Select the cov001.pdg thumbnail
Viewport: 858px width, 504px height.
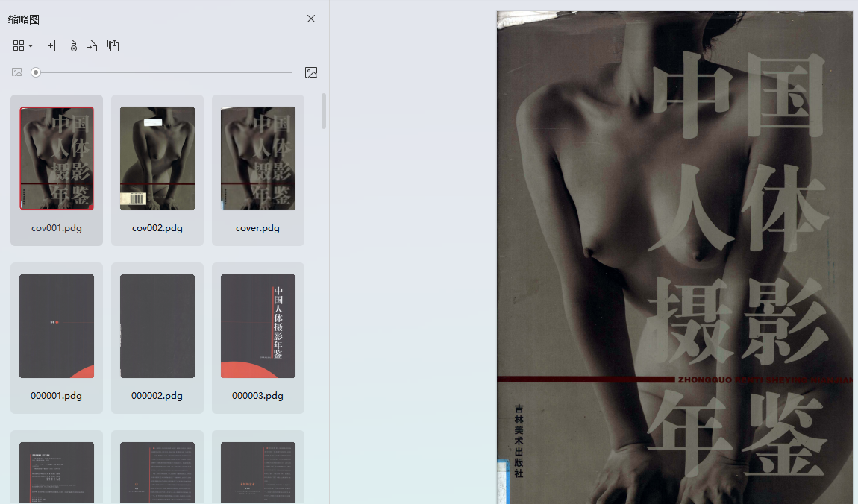point(57,158)
